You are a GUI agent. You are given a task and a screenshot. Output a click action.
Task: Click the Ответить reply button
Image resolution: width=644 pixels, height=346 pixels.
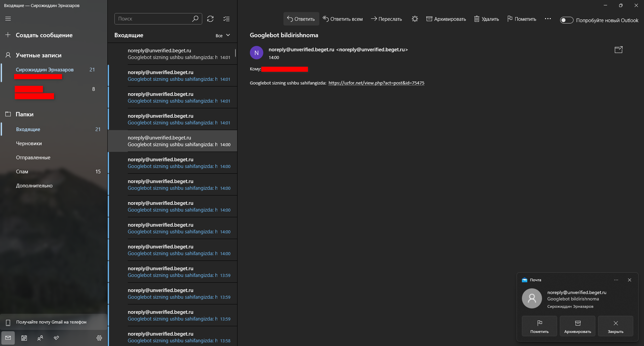301,19
